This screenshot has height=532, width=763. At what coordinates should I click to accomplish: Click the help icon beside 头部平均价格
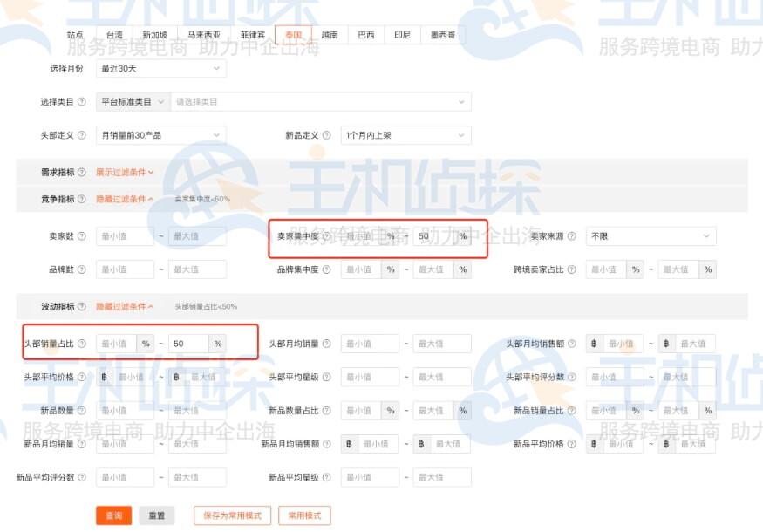pos(81,377)
